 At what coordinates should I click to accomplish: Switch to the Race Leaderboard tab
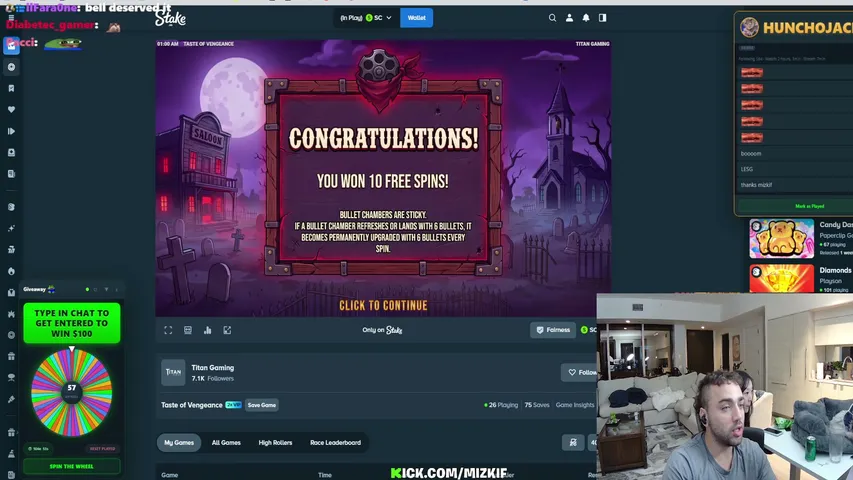pyautogui.click(x=335, y=442)
